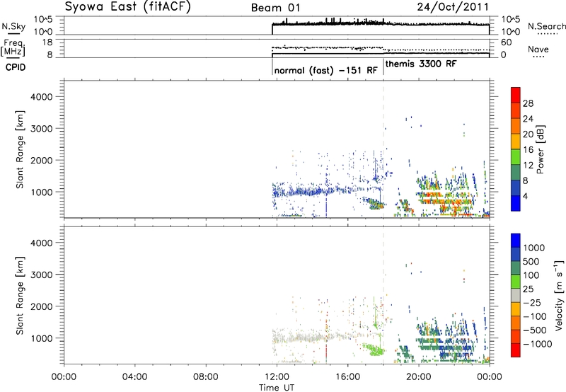Select the 'CPID' row label

pyautogui.click(x=16, y=67)
